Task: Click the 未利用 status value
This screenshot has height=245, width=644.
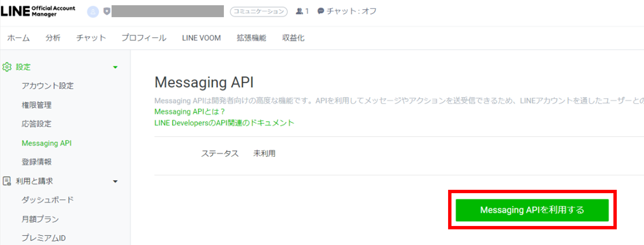Action: [x=265, y=153]
